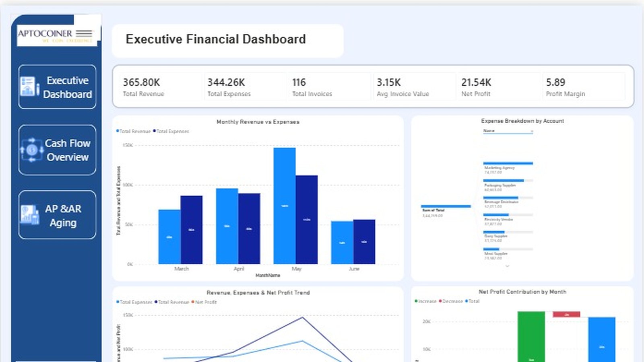
Task: Click the Aptocoiner logo
Action: point(57,36)
